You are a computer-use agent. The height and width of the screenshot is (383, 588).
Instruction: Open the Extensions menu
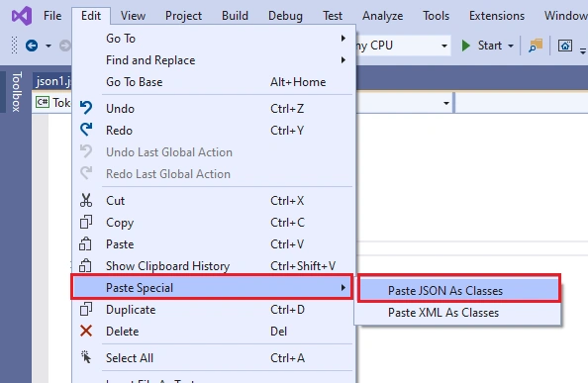point(497,16)
